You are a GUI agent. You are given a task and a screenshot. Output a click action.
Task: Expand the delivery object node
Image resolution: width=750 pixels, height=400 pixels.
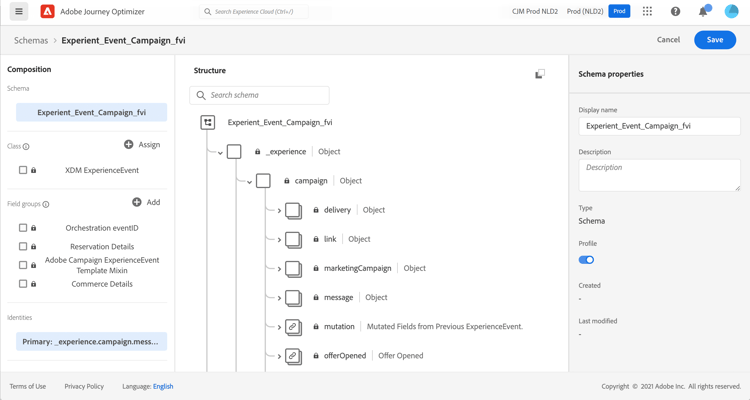(x=279, y=211)
